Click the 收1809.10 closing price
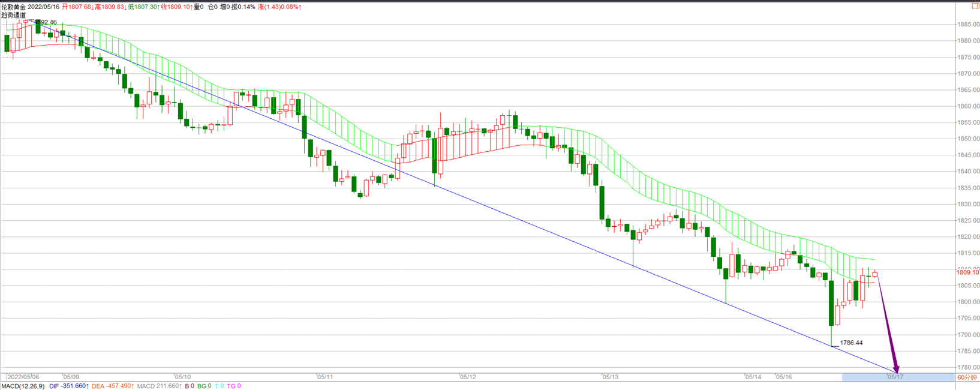 177,7
